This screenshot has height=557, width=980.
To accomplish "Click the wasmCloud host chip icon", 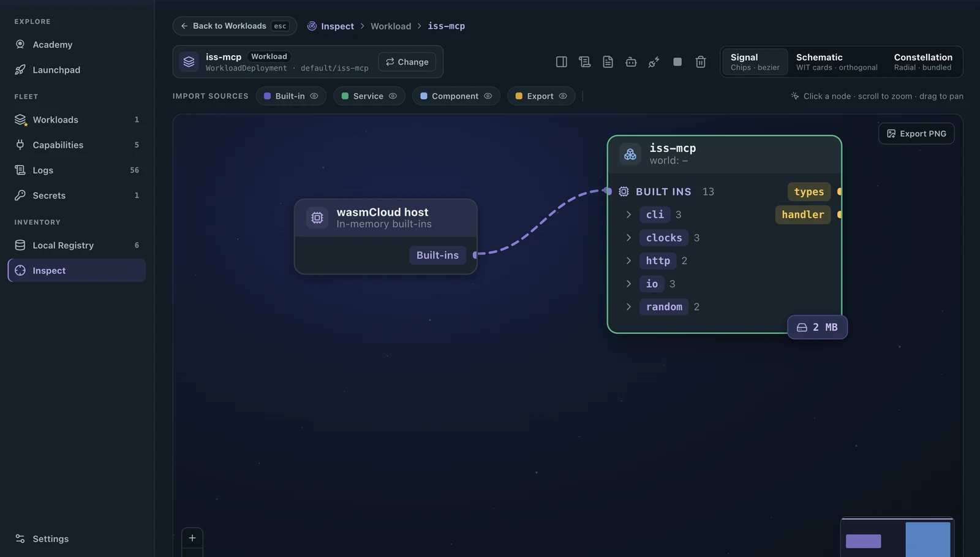I will 317,218.
